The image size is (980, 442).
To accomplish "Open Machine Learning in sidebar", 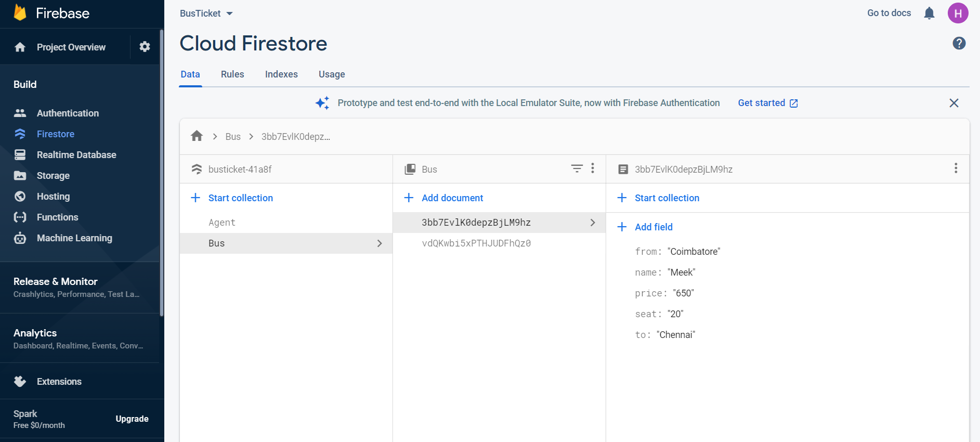I will point(74,238).
